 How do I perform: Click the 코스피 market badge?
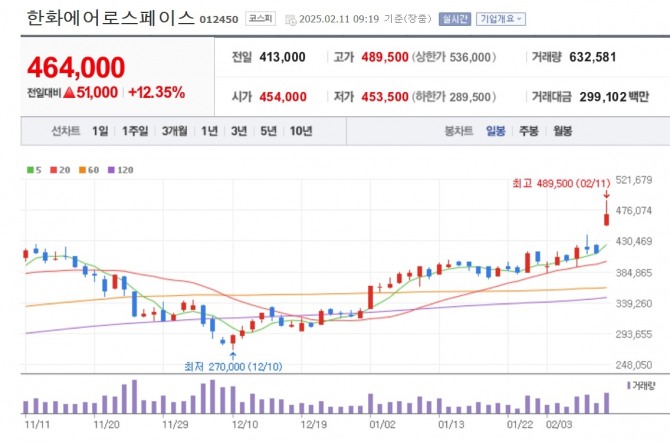click(x=261, y=19)
